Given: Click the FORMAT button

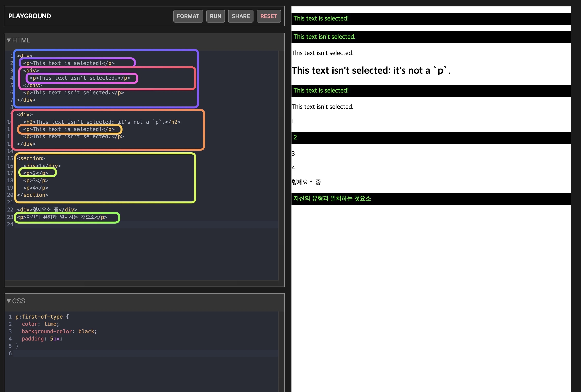Looking at the screenshot, I should 188,16.
